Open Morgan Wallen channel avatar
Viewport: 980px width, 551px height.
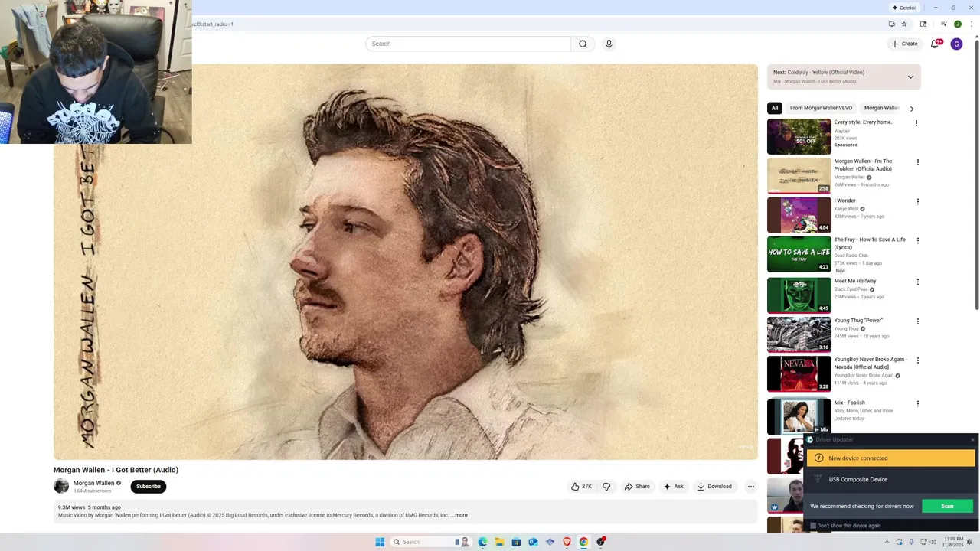[x=61, y=486]
